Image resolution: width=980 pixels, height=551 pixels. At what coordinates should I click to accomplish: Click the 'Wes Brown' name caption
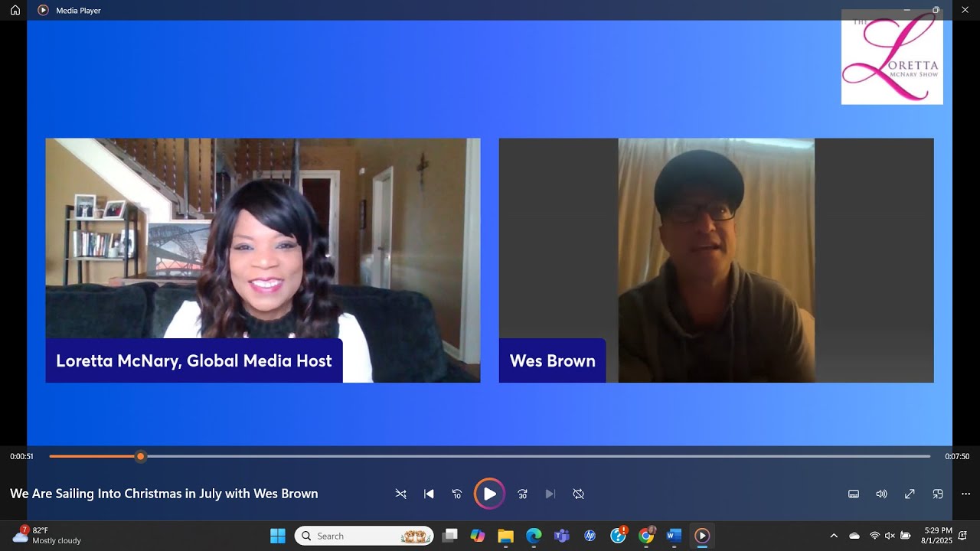point(552,360)
